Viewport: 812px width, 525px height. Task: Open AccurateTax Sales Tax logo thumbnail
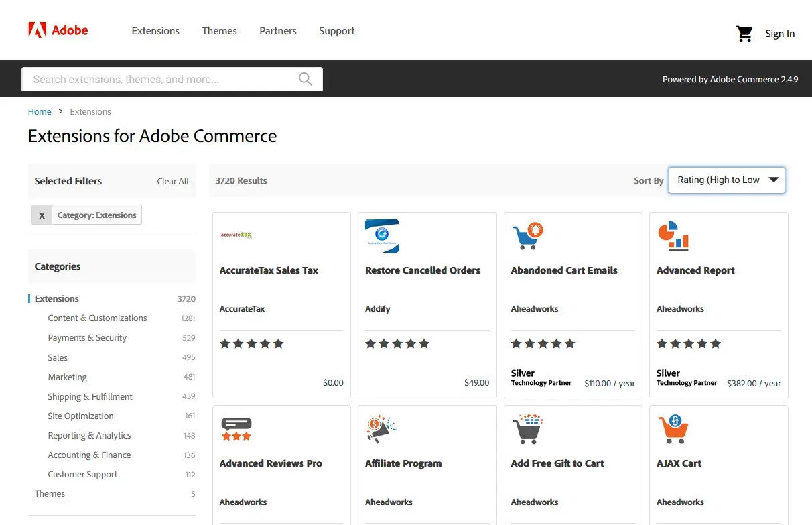tap(236, 235)
